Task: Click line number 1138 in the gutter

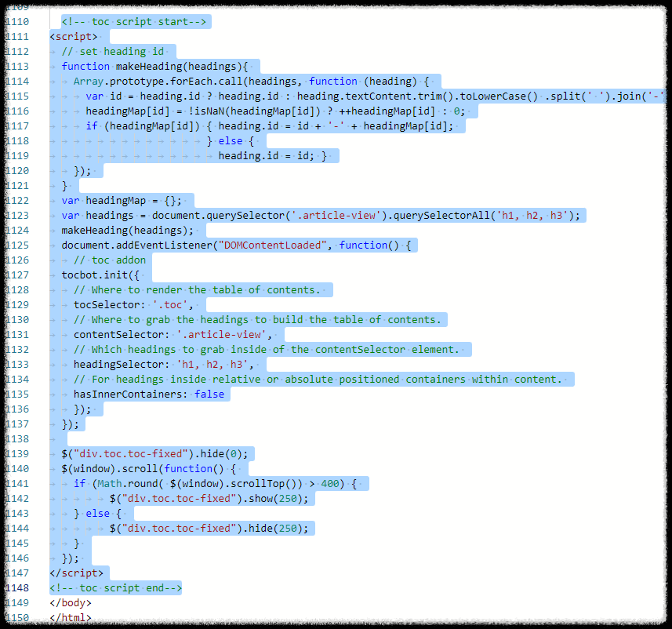Action: 17,438
